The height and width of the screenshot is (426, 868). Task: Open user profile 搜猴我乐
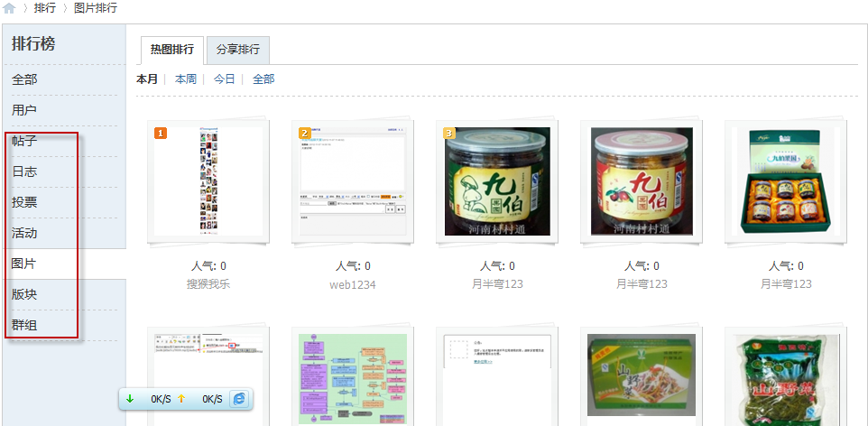[208, 284]
